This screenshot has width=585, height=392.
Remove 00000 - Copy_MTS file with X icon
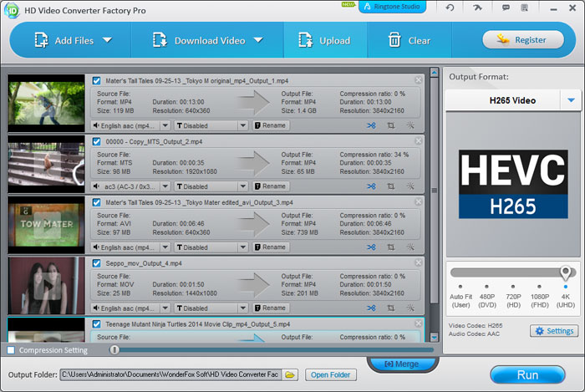coord(418,140)
